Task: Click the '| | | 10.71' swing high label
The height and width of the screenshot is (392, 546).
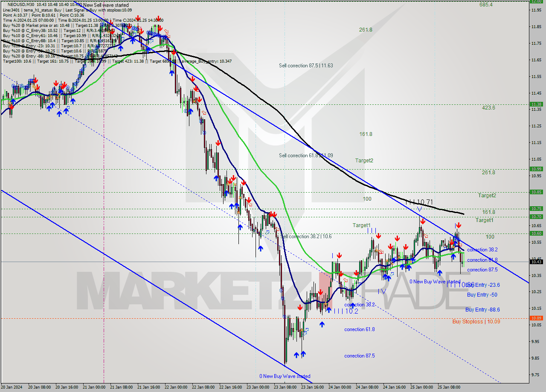Action: point(419,202)
